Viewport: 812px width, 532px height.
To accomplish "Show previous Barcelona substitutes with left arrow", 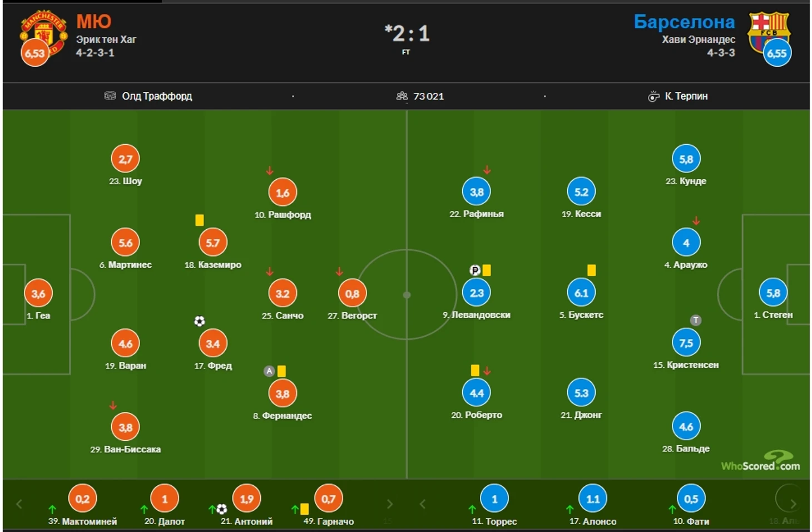I will (423, 504).
